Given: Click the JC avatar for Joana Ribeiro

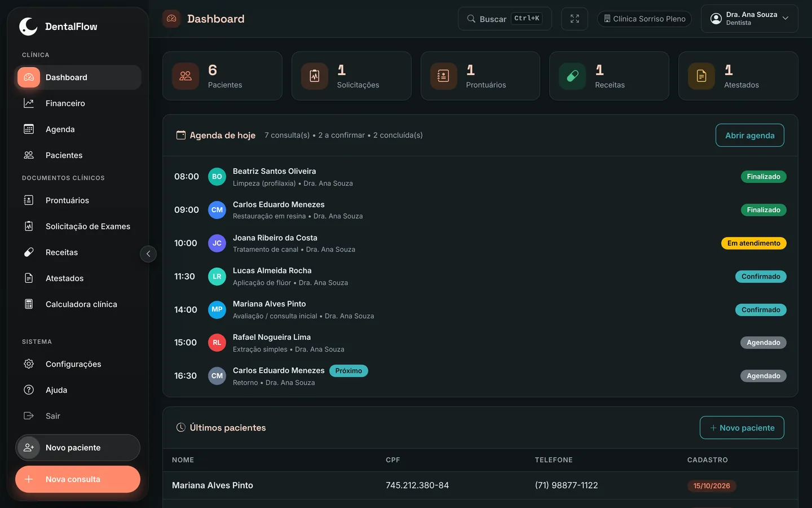Looking at the screenshot, I should pos(217,243).
